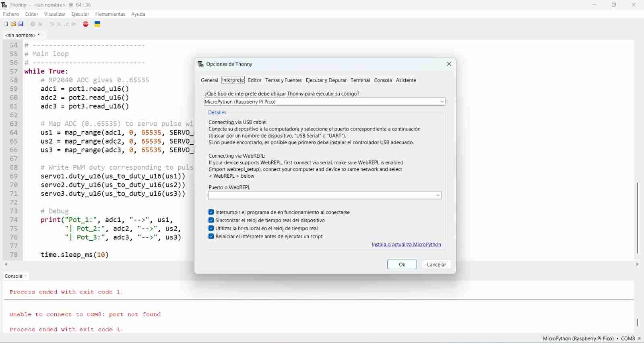Click the open file folder icon
Viewport: 644px width, 343px height.
coord(13,24)
